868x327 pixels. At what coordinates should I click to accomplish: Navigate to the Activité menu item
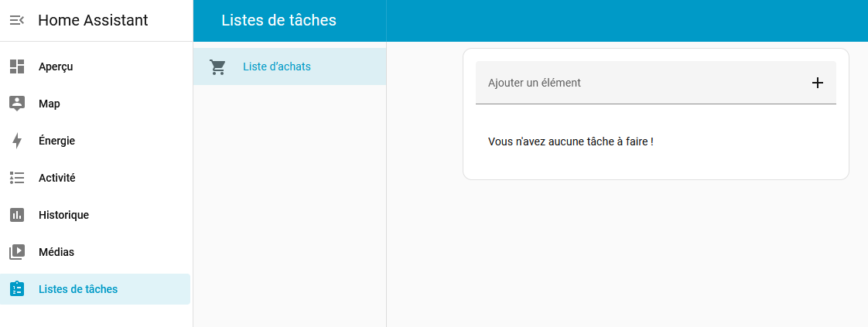point(57,178)
